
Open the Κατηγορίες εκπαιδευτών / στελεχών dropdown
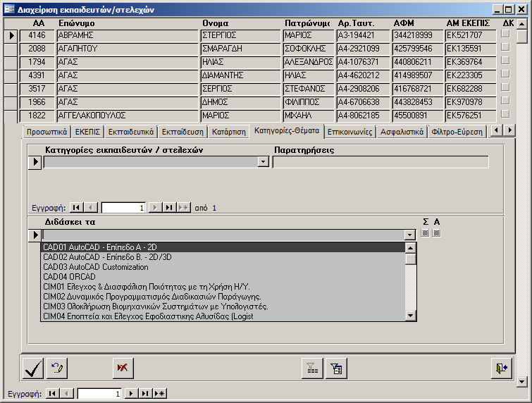pos(264,162)
